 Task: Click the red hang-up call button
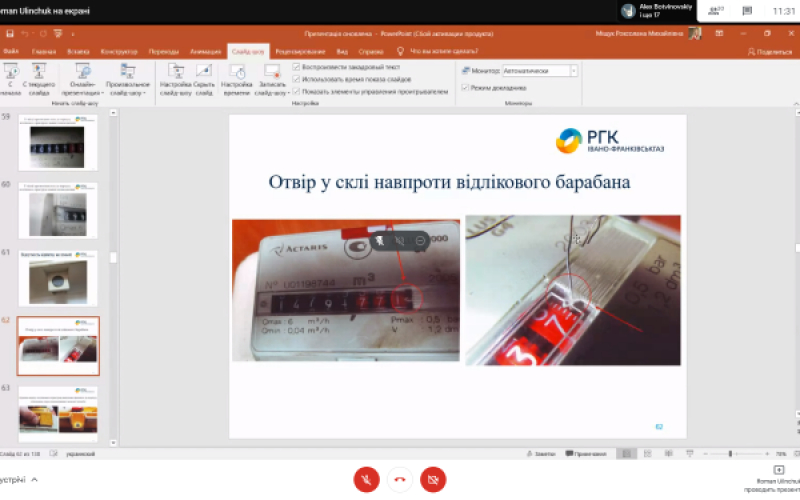coord(400,480)
